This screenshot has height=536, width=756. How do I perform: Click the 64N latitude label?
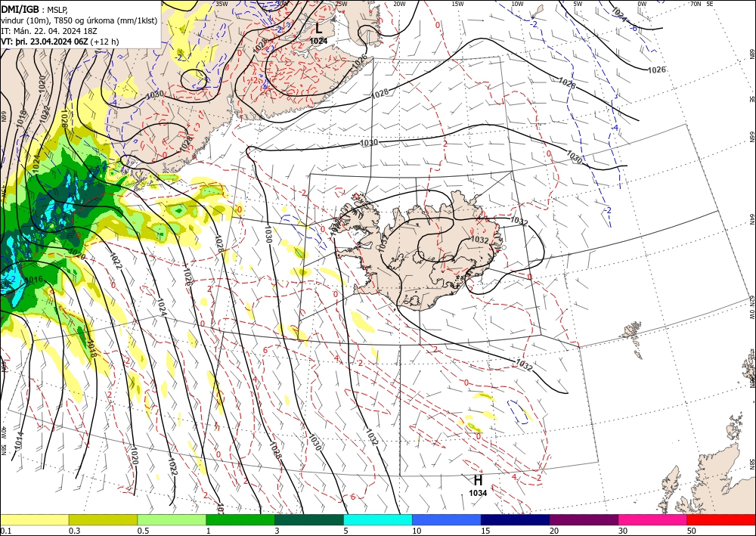pos(751,218)
